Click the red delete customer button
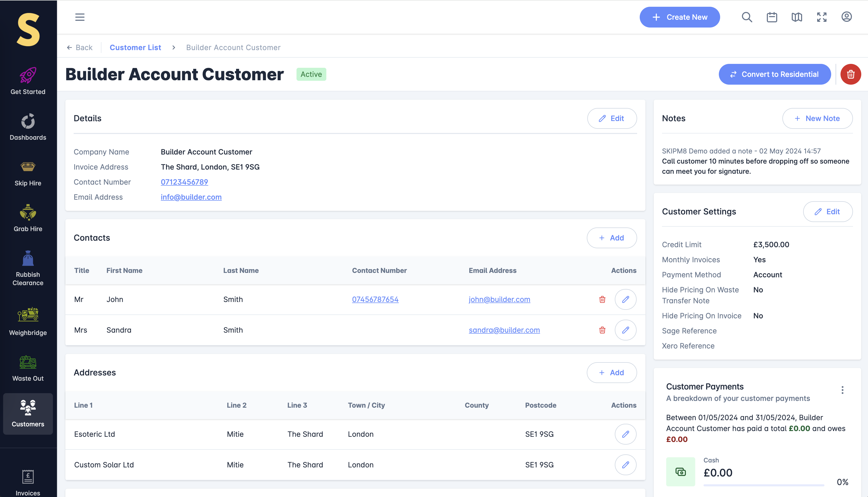Viewport: 868px width, 497px height. pos(851,74)
